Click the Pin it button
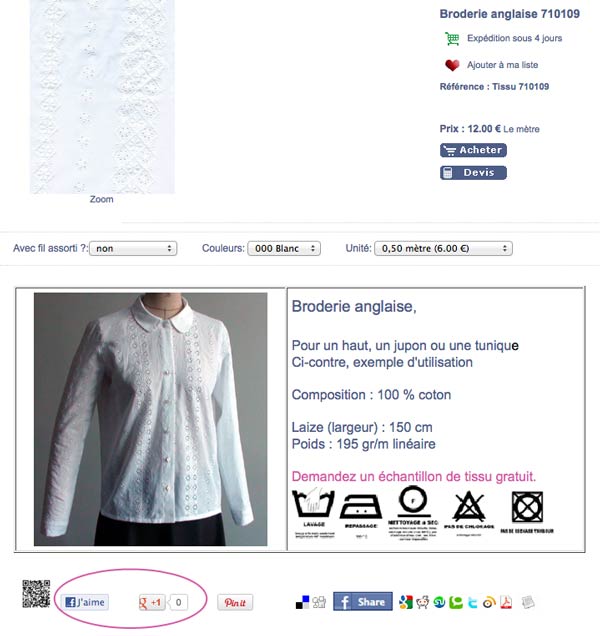The image size is (600, 636). [x=235, y=602]
